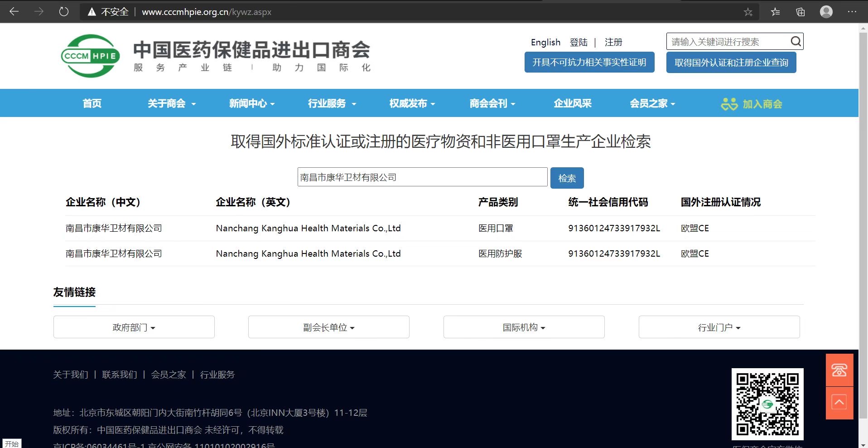Expand the 会员之家 navigation dropdown
868x448 pixels.
pos(653,103)
